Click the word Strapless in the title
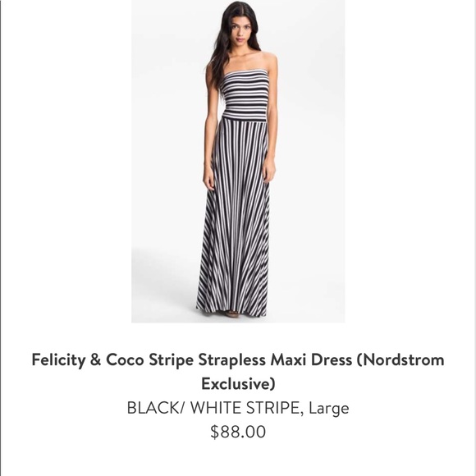Viewport: 476px width, 476px height. [x=232, y=360]
